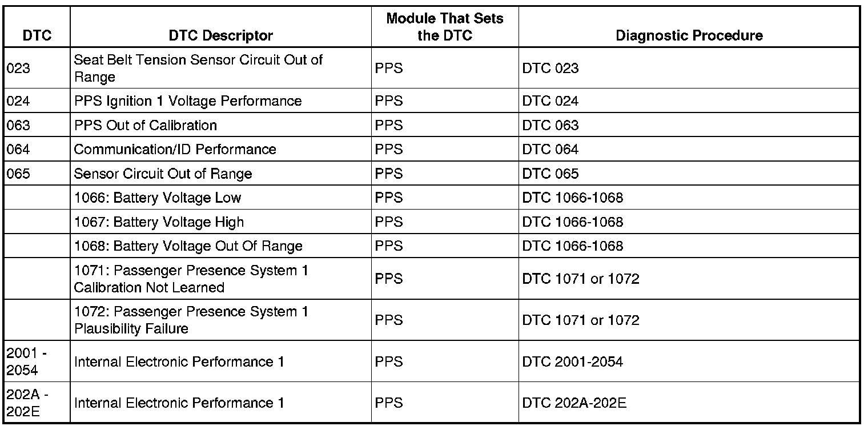
Task: Click the DTC Descriptor column header
Action: click(x=220, y=35)
